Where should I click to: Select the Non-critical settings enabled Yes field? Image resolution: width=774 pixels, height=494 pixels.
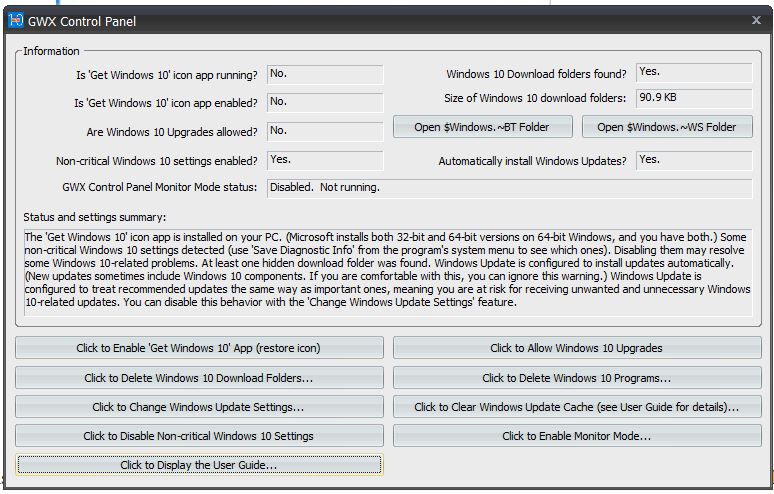325,160
